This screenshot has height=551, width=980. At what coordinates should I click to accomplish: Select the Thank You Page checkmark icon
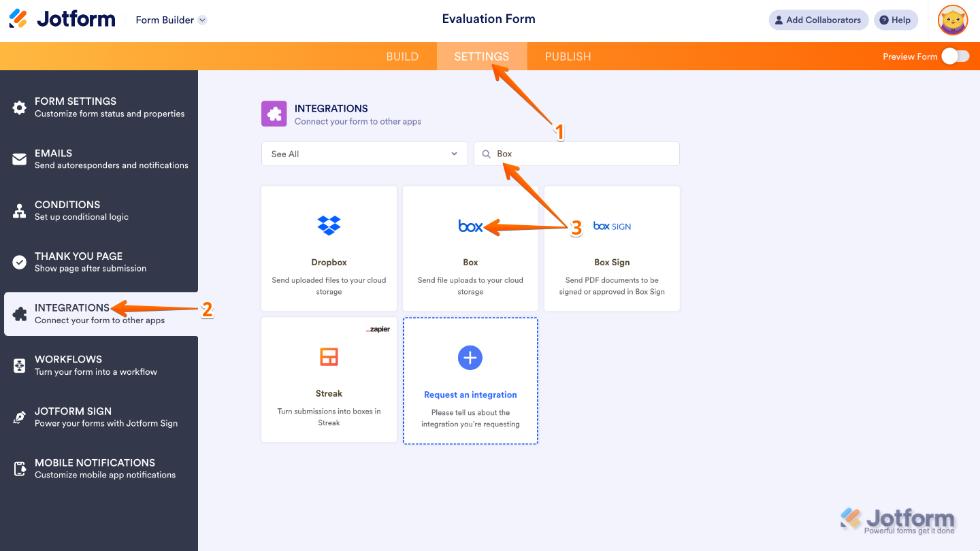pos(20,262)
